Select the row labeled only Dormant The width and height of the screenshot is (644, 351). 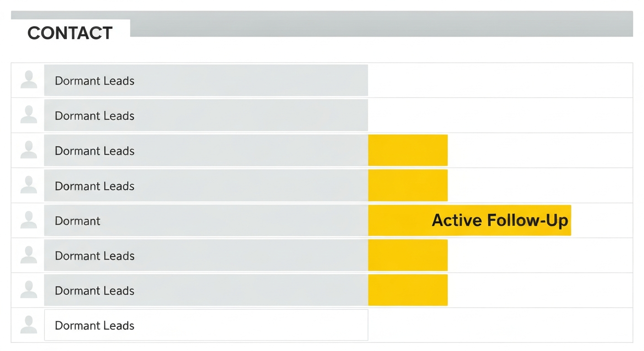206,220
